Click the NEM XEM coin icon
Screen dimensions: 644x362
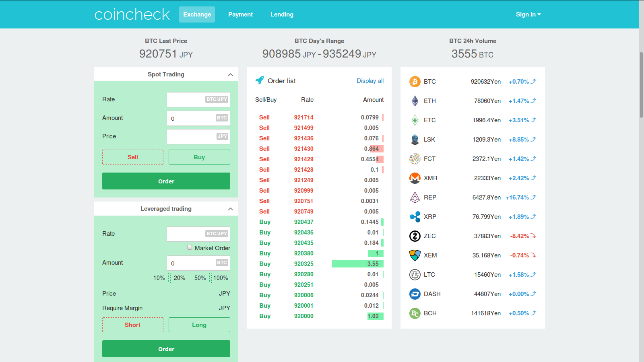[415, 255]
